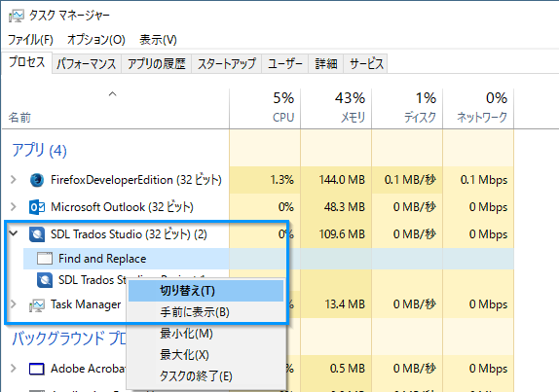
Task: Choose 最大化(X) in the context menu
Action: [205, 355]
